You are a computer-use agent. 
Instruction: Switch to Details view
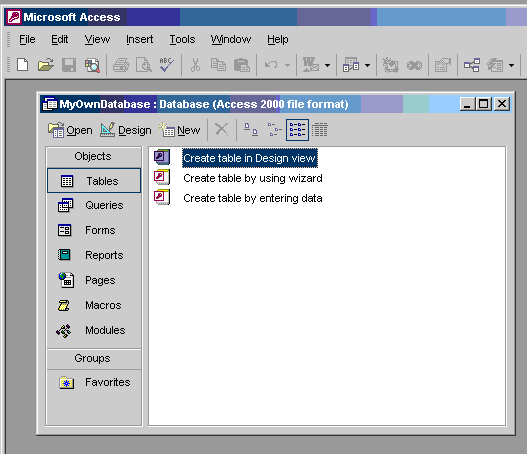320,130
